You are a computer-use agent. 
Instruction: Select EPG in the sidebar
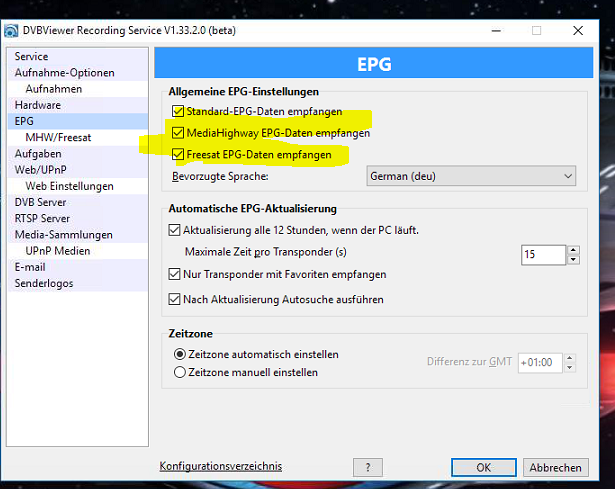point(78,121)
